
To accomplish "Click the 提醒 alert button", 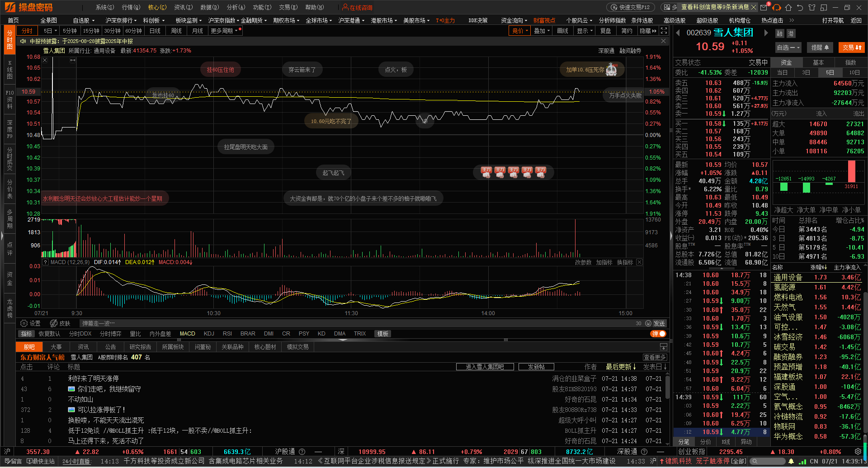I will 820,47.
